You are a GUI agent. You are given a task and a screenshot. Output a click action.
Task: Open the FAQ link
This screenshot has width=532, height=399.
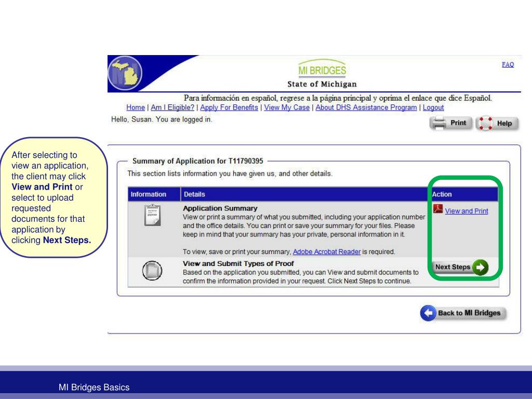[x=508, y=64]
